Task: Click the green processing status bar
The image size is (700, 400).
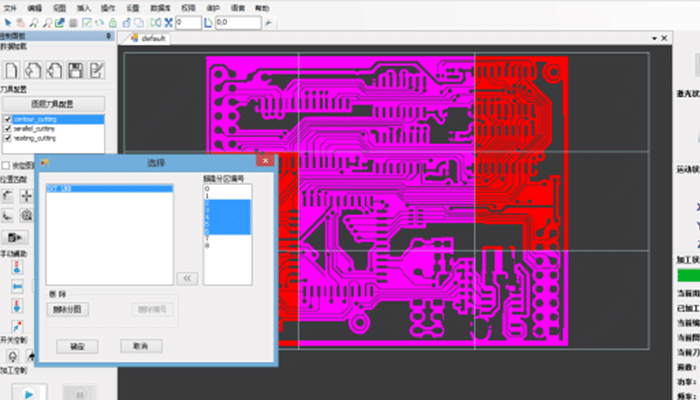Action: 688,274
